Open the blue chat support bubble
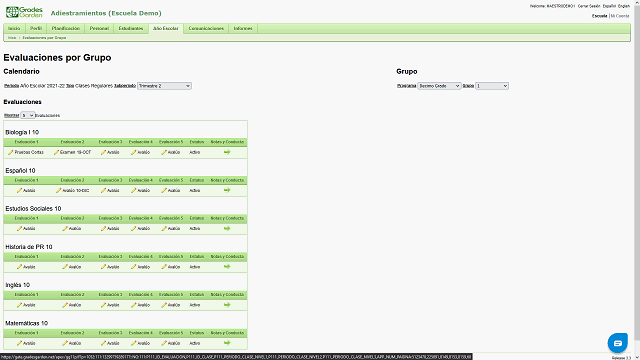The height and width of the screenshot is (360, 640). [618, 343]
